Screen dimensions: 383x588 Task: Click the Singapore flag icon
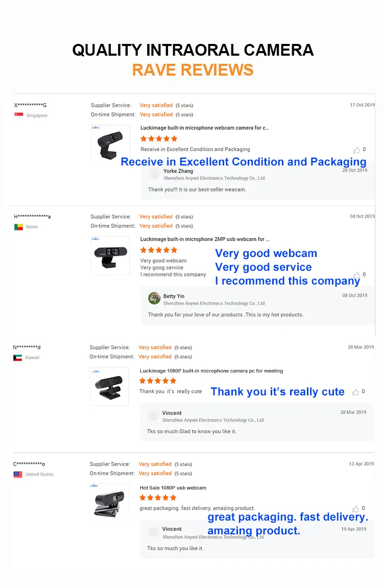(18, 115)
